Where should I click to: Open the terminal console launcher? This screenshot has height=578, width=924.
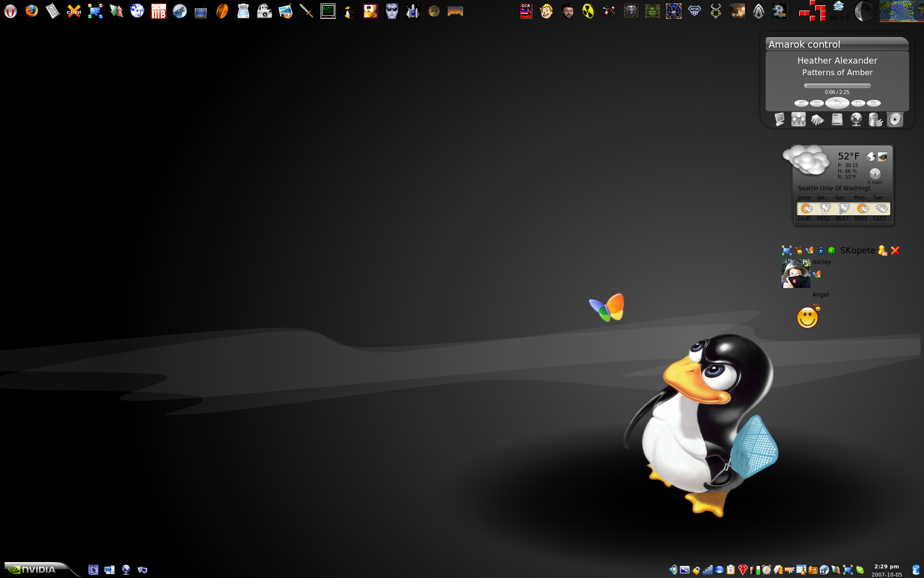[328, 11]
